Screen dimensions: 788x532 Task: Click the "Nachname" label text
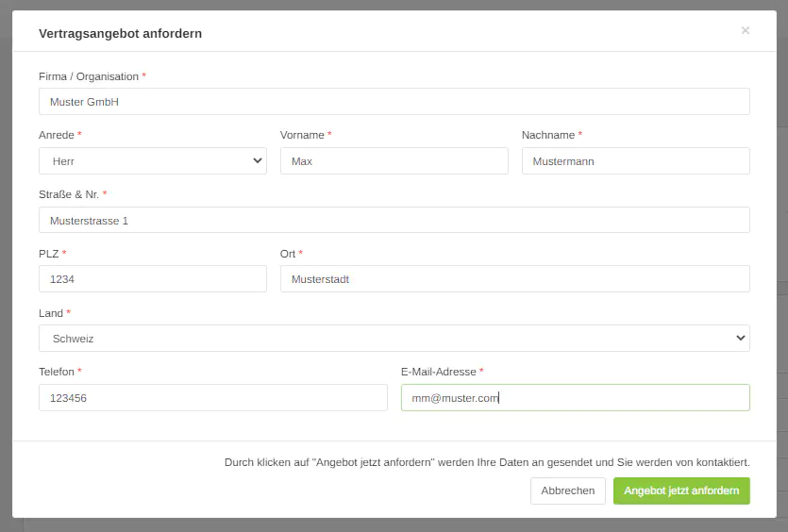(x=548, y=136)
